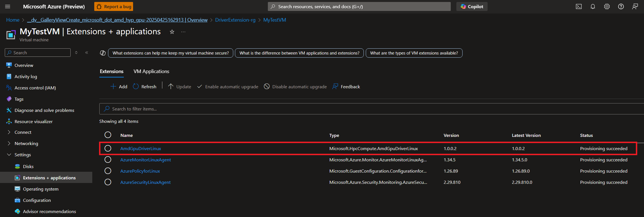Launch Cloud Shell from the top bar
Viewport: 644px width, 217px height.
[579, 6]
